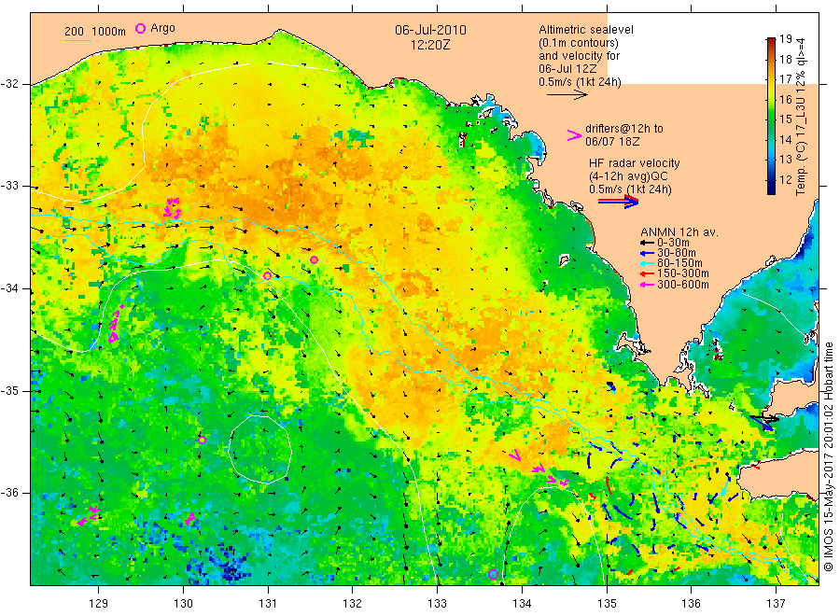
Task: Click the temperature colour bar
Action: (771, 116)
